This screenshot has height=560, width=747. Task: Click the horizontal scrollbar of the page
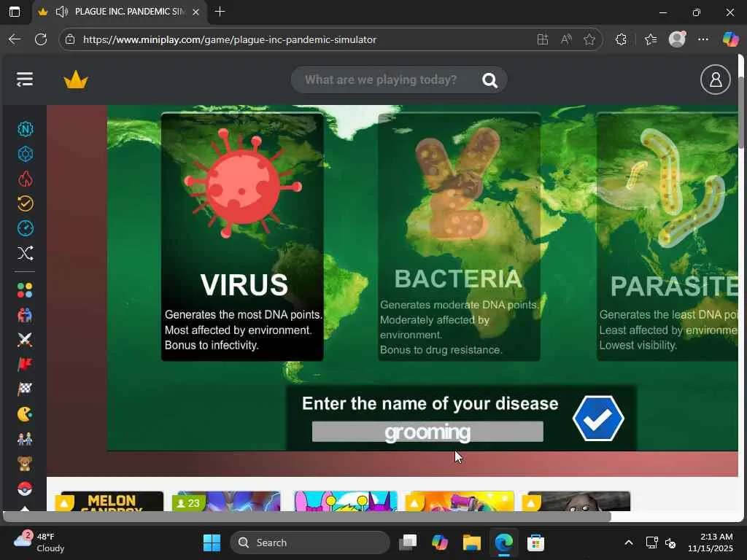307,517
